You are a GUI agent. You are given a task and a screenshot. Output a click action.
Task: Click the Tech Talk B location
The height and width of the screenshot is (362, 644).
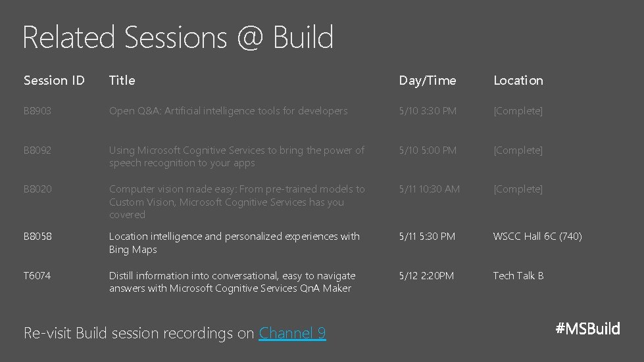point(518,276)
